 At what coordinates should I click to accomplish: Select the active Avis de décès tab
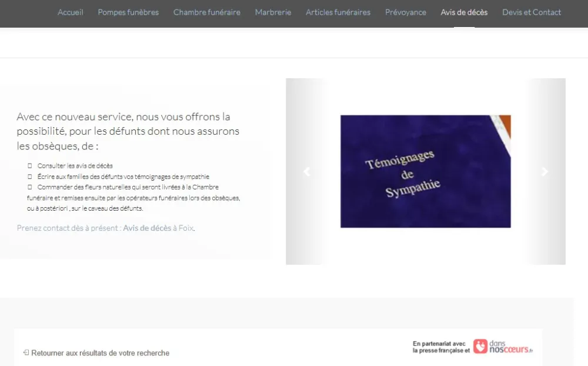pos(464,12)
